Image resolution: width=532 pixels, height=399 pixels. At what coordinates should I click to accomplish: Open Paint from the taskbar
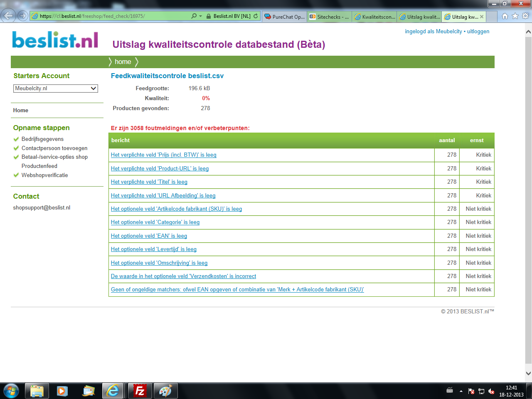pos(165,391)
